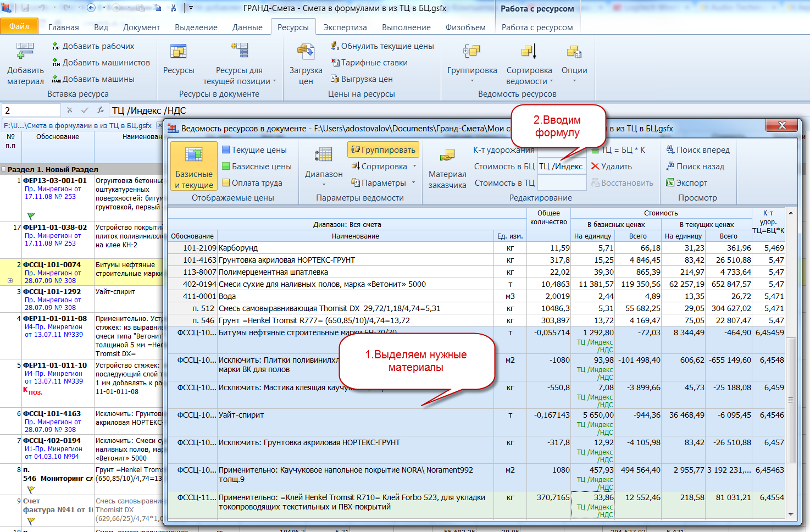The image size is (810, 532).
Task: Click Поиск вперед binoculars icon
Action: pyautogui.click(x=670, y=150)
